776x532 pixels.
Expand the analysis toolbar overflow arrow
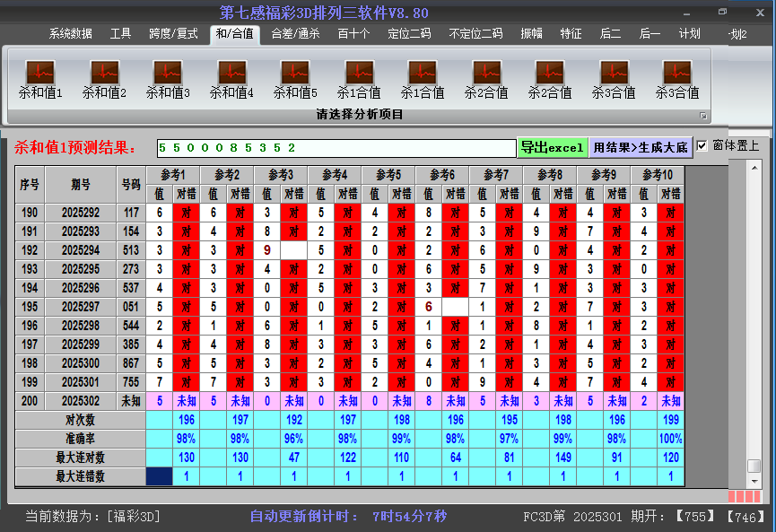click(x=705, y=115)
